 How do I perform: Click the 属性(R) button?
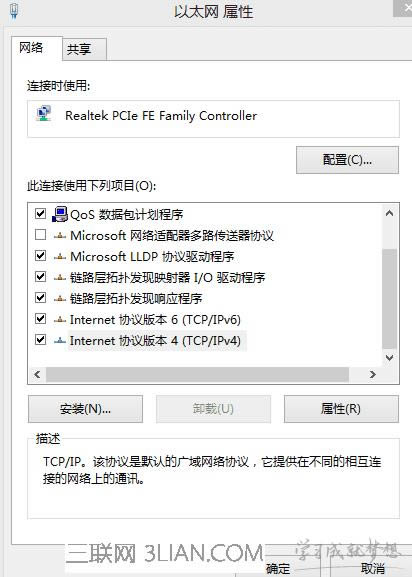[x=341, y=409]
